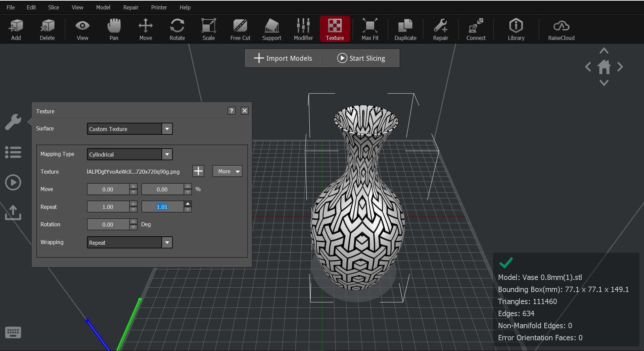Viewport: 644px width, 351px height.
Task: Select the Free Cut tool
Action: pyautogui.click(x=240, y=29)
